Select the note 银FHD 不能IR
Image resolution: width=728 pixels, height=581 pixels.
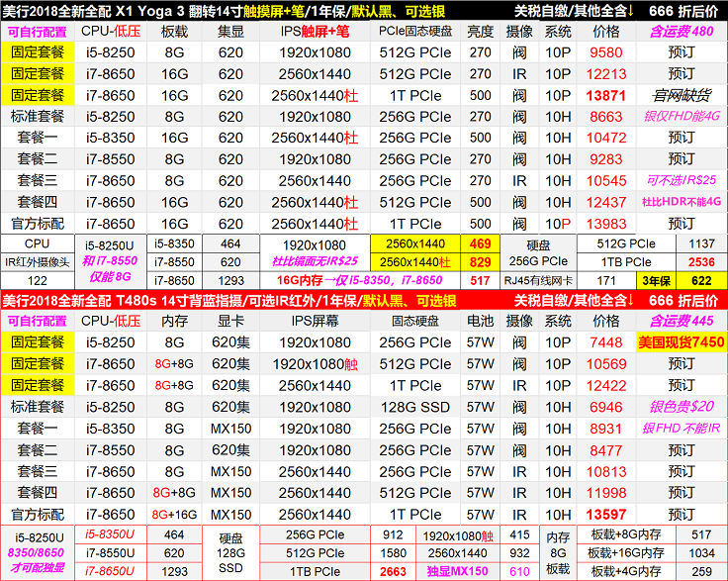tap(682, 428)
